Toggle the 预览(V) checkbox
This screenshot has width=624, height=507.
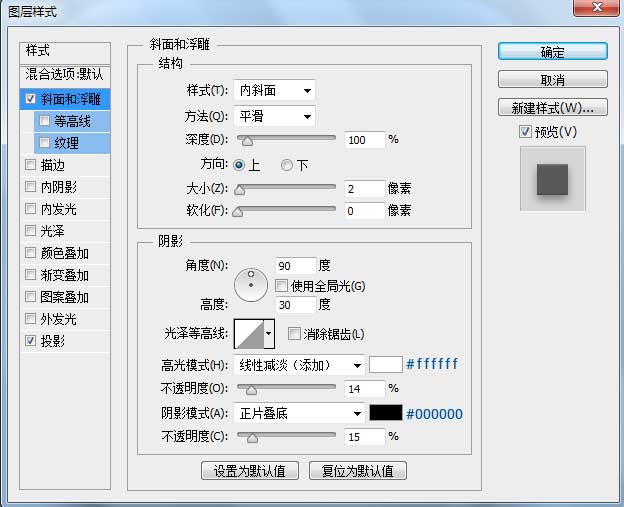(x=525, y=132)
